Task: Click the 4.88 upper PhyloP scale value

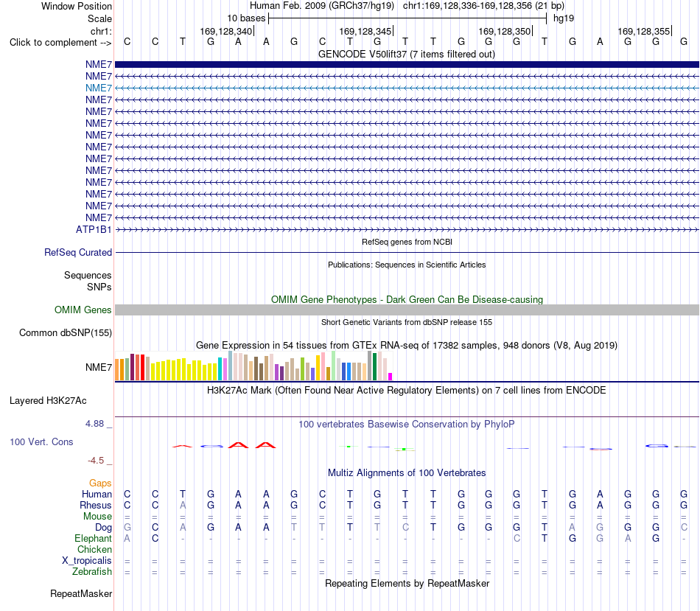Action: click(x=94, y=423)
